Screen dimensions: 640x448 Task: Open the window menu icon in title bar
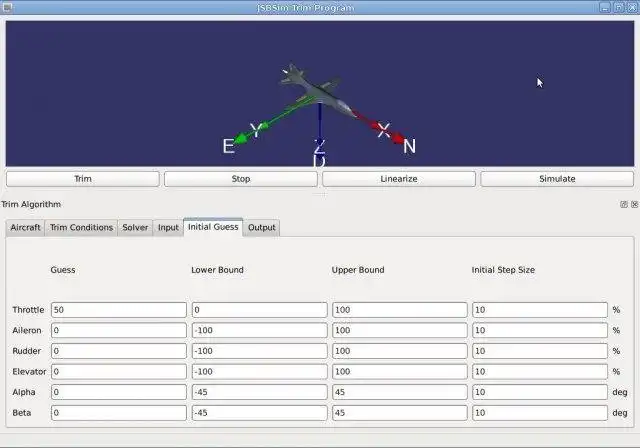coord(7,7)
